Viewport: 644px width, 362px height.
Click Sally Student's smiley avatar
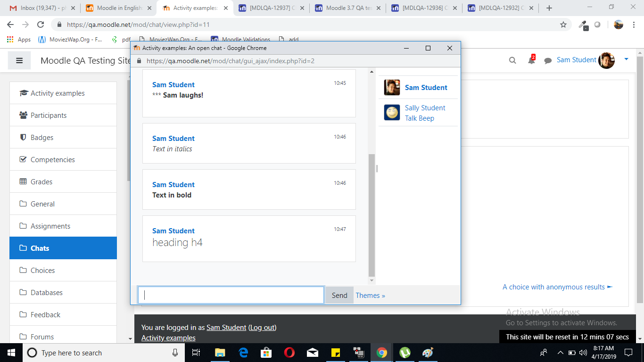tap(392, 112)
